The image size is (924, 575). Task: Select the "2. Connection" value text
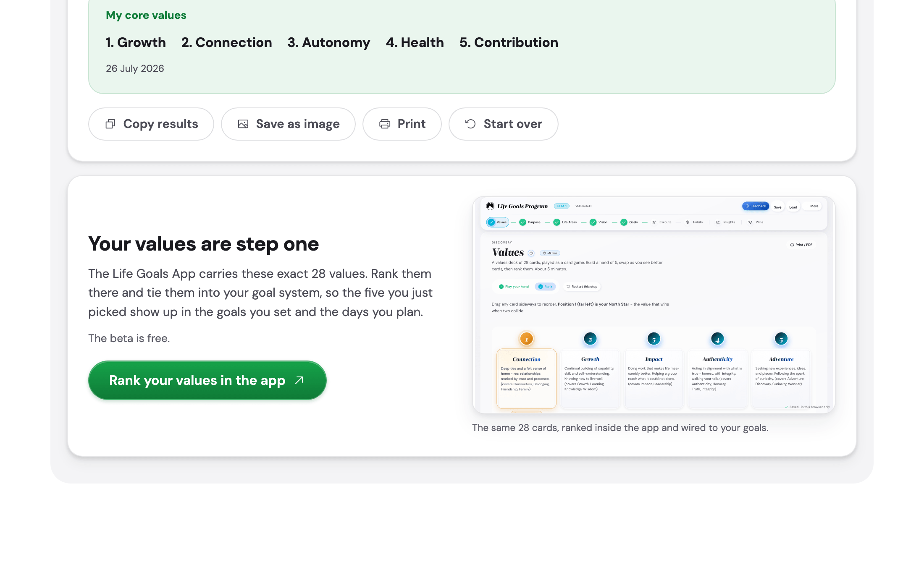227,42
